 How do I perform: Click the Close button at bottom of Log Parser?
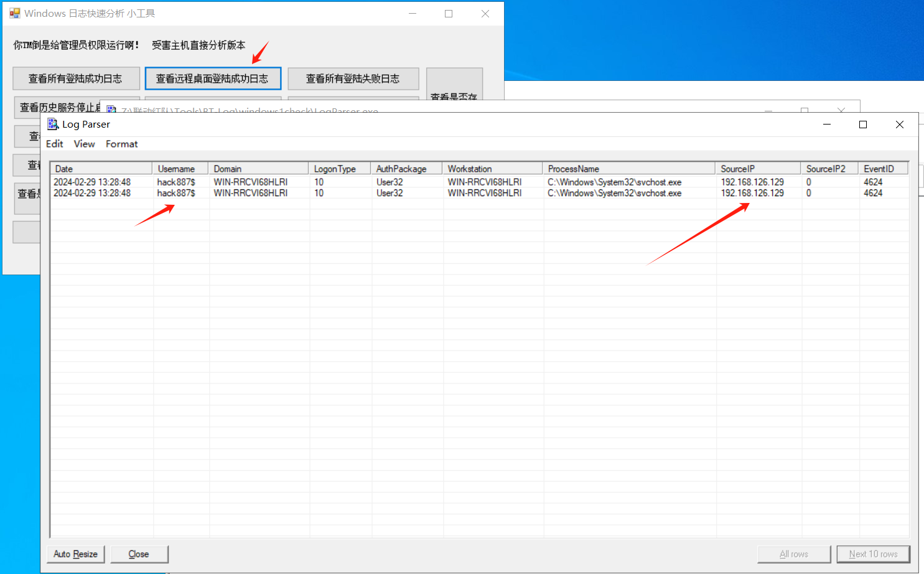[139, 554]
